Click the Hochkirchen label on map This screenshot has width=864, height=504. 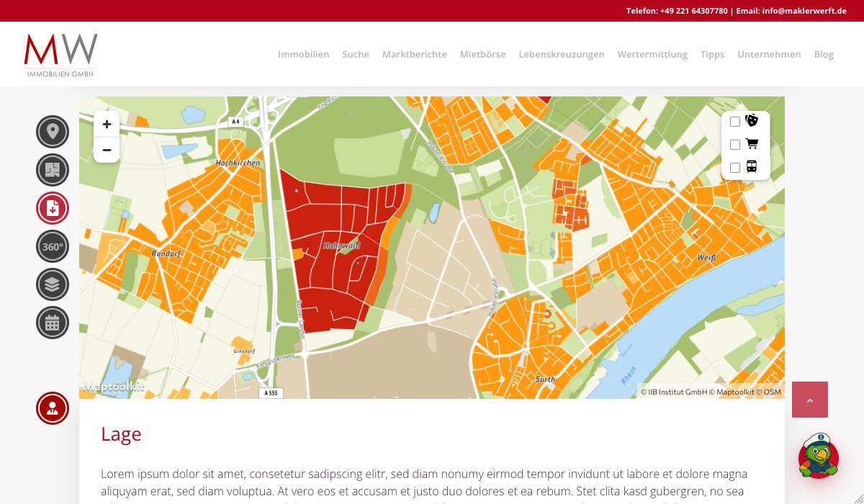click(x=238, y=163)
